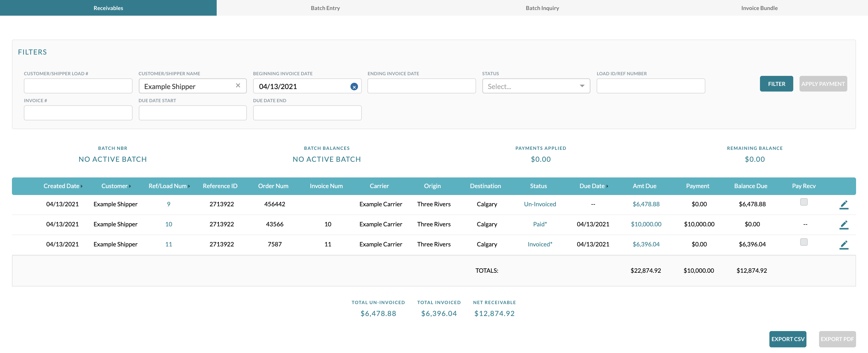
Task: Expand the Ref/Load Num sort arrow
Action: click(x=189, y=186)
